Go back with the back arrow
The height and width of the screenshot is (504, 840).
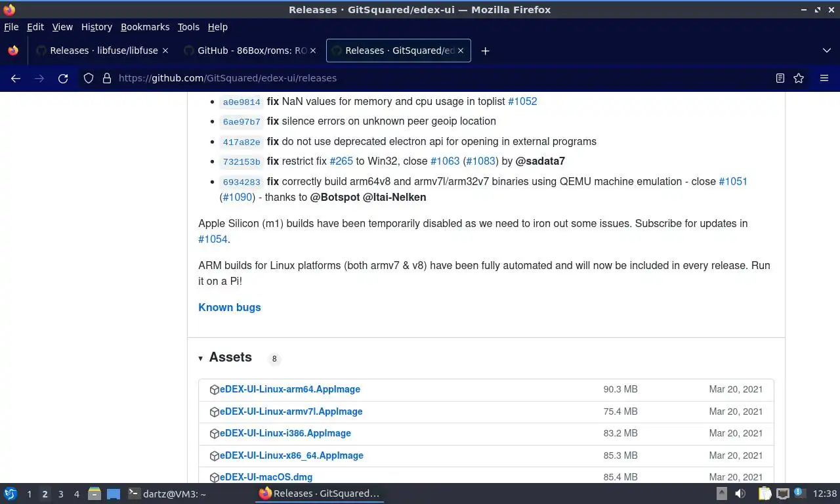16,78
